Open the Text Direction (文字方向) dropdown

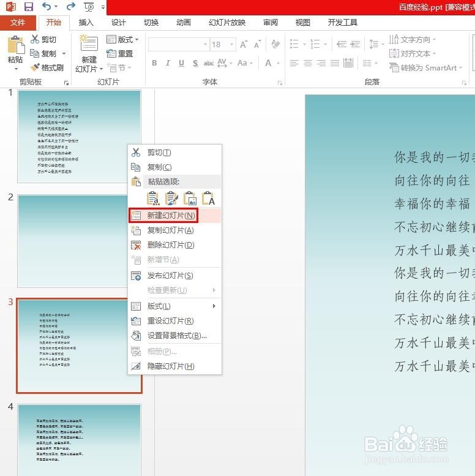413,39
